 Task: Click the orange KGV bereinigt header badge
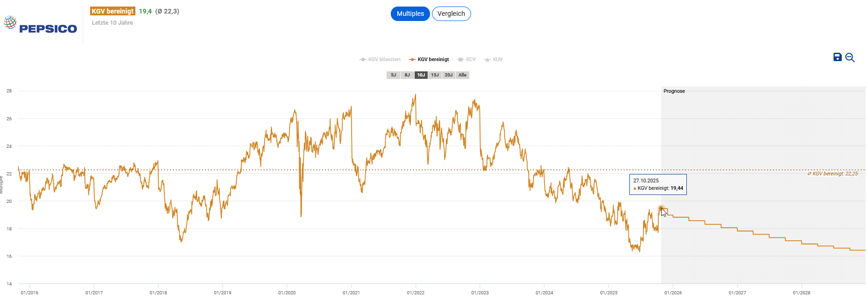tap(113, 11)
